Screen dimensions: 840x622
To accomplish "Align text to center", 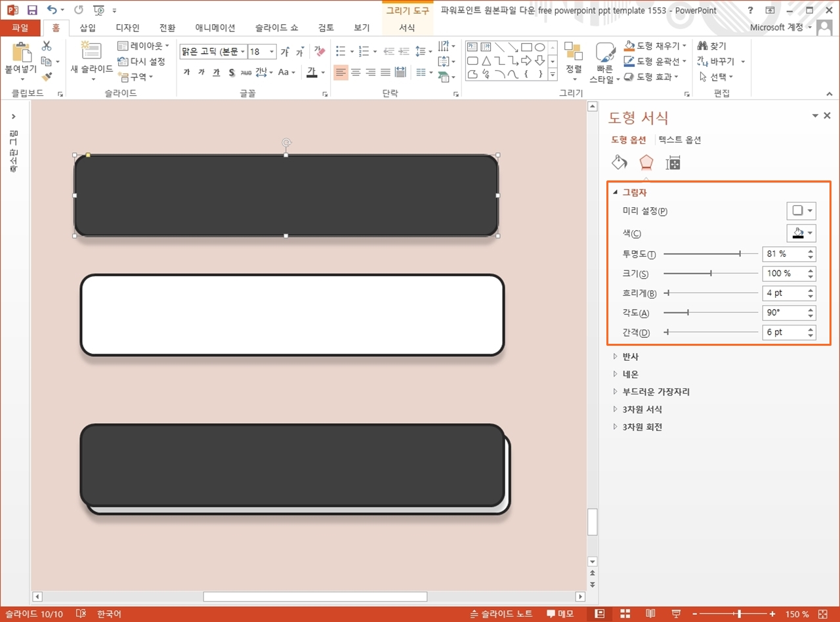I will [356, 72].
